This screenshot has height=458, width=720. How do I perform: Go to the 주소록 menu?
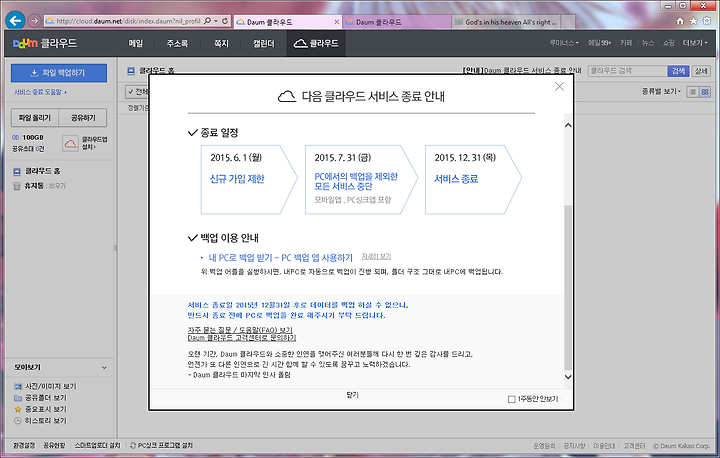pos(177,43)
